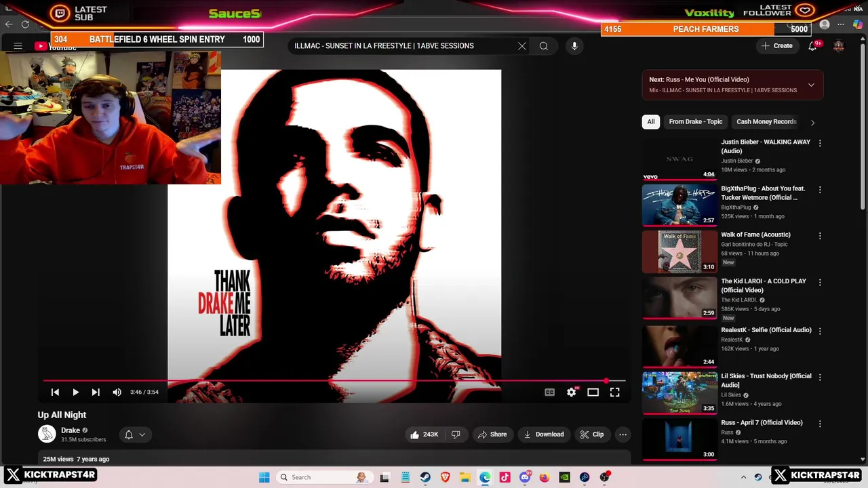This screenshot has height=488, width=868.
Task: Toggle the channel notification bell
Action: click(129, 434)
